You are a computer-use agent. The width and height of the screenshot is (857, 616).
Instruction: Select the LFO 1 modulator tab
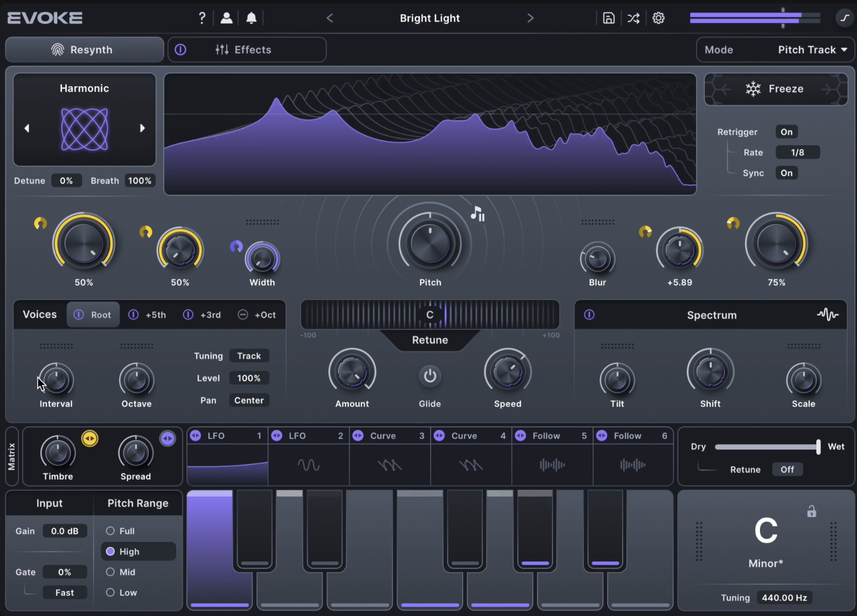(x=227, y=435)
